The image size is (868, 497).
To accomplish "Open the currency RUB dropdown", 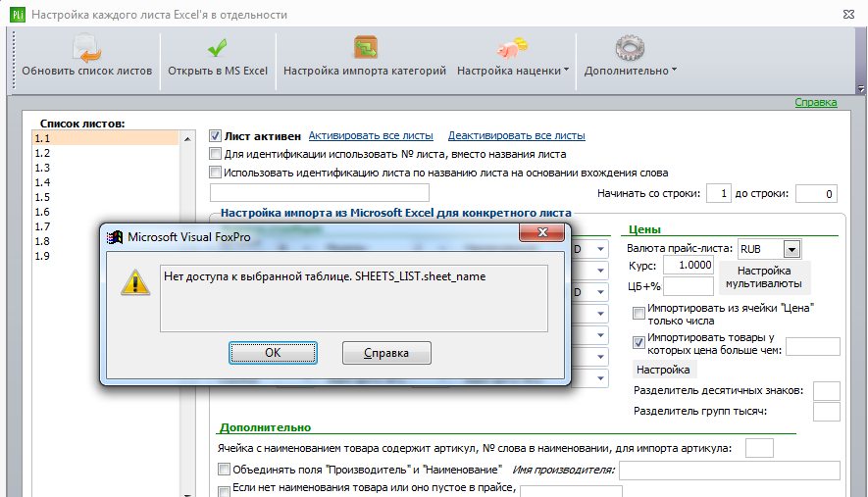I will coord(792,250).
